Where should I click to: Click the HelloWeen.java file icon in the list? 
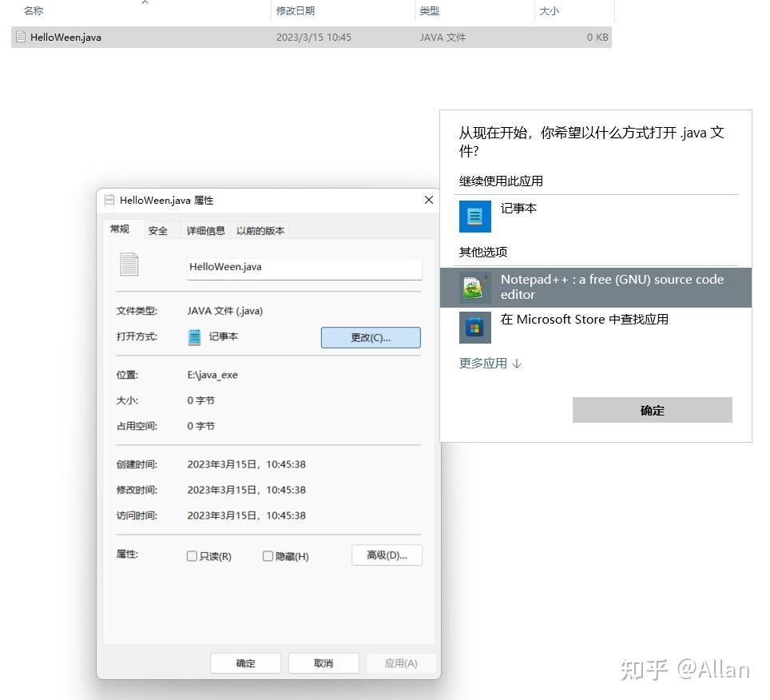coord(21,37)
